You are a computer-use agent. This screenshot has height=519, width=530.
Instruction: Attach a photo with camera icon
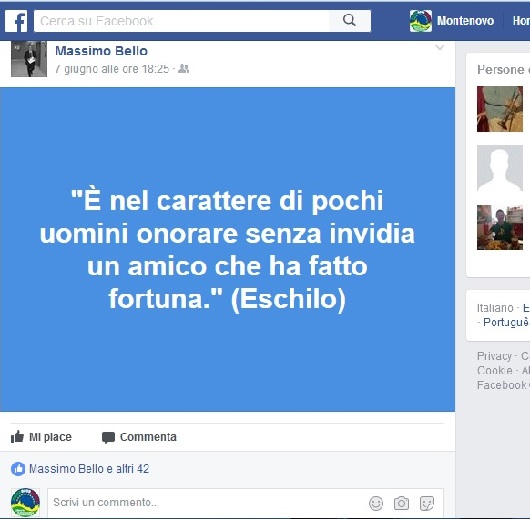pyautogui.click(x=401, y=503)
